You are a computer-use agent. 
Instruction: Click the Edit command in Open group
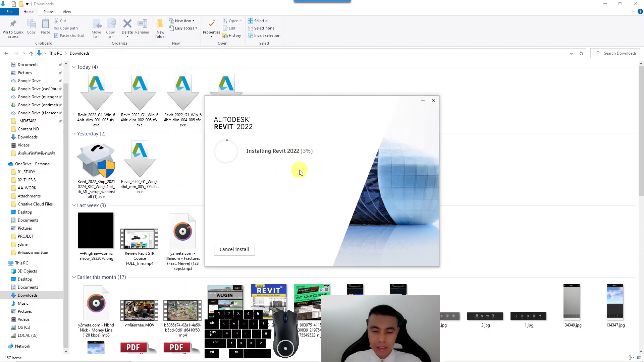[229, 28]
